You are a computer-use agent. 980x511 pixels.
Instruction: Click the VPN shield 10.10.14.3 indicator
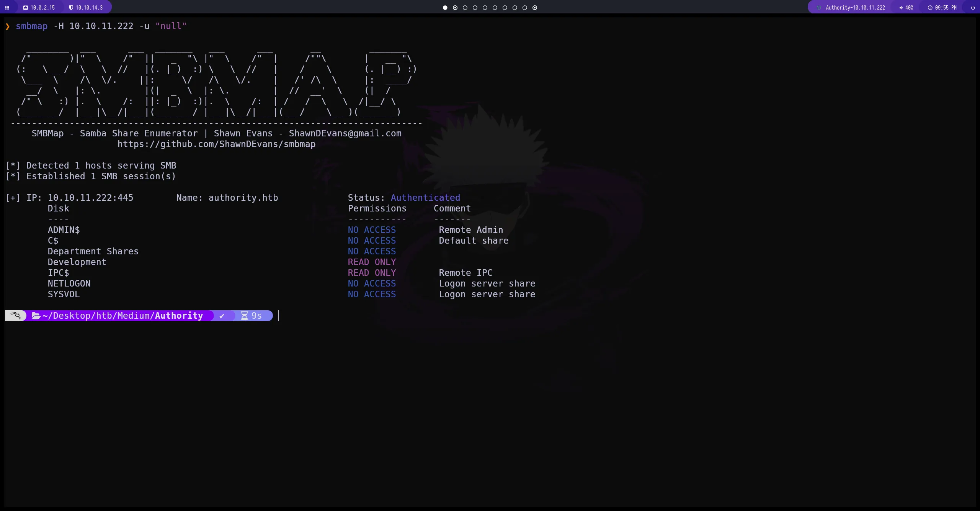coord(71,8)
